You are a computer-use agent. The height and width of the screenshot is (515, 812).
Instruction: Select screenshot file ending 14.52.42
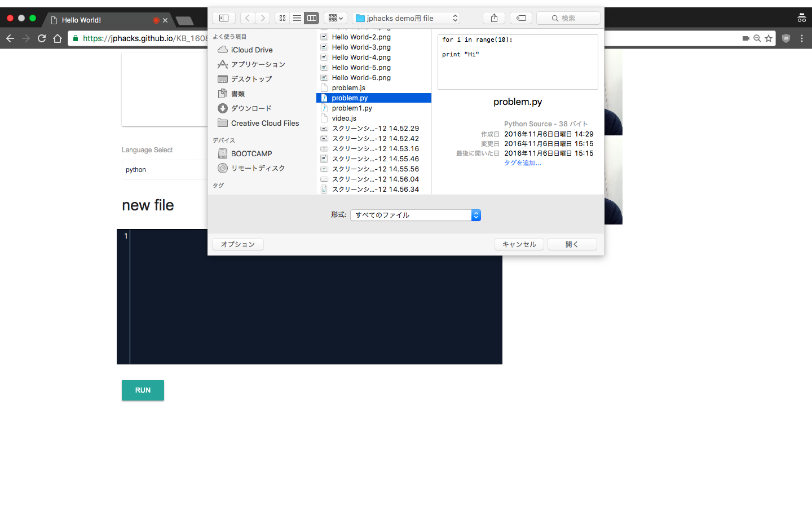(x=374, y=139)
